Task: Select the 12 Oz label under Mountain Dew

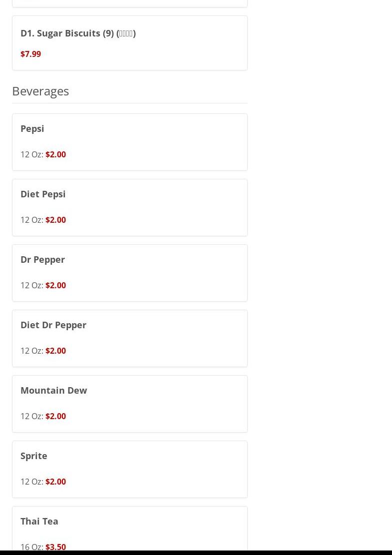Action: (x=31, y=416)
